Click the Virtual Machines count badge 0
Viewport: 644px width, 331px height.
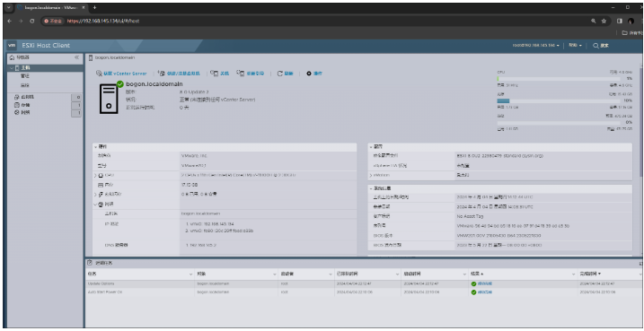(x=77, y=97)
